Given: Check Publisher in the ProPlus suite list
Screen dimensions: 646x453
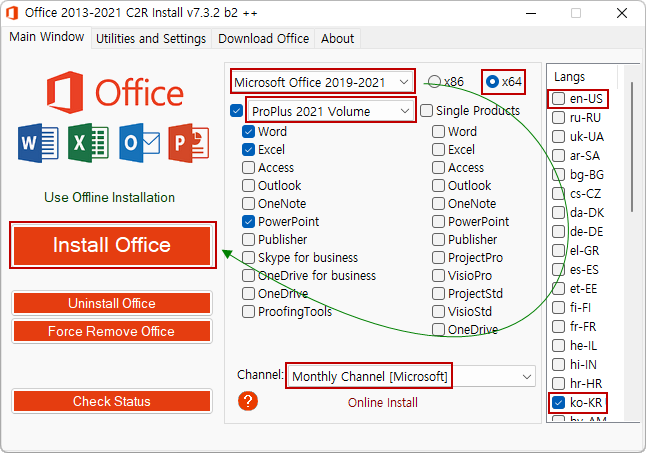Looking at the screenshot, I should 248,239.
